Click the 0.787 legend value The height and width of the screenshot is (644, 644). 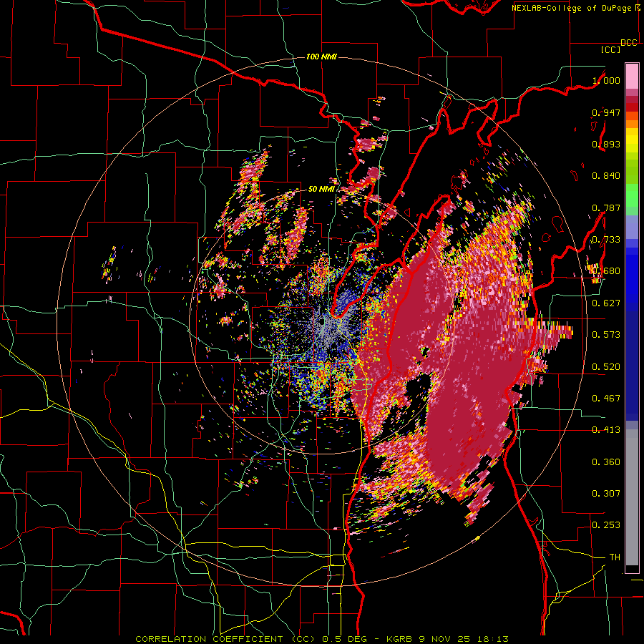(606, 208)
